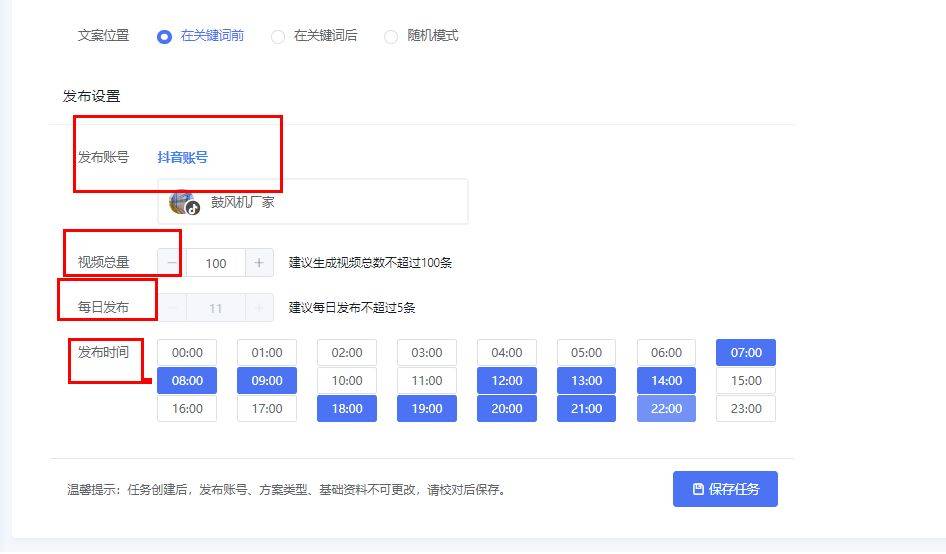Toggle the 15:00 publish time
This screenshot has height=554, width=946.
(x=746, y=381)
